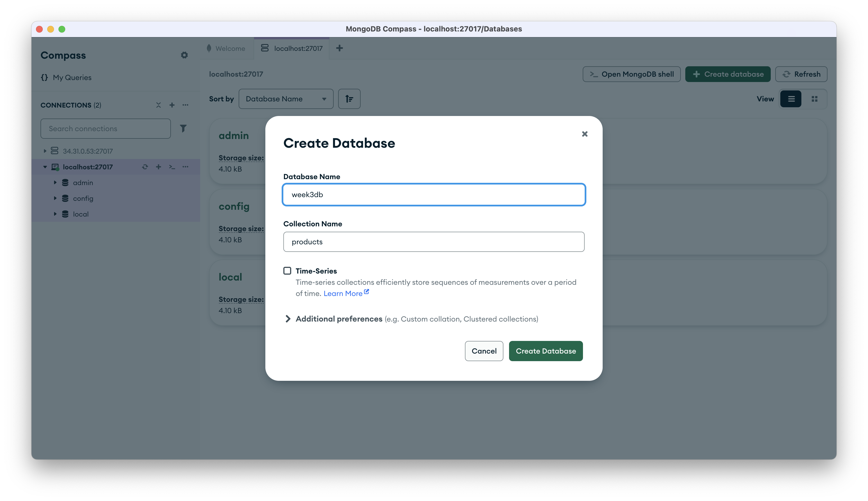Focus the Database Name input field

(x=433, y=195)
